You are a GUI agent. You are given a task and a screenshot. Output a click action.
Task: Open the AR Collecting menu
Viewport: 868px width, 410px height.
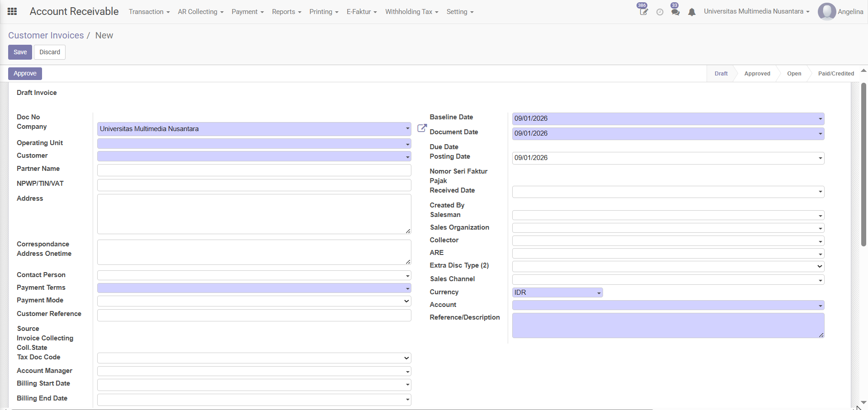pos(200,12)
